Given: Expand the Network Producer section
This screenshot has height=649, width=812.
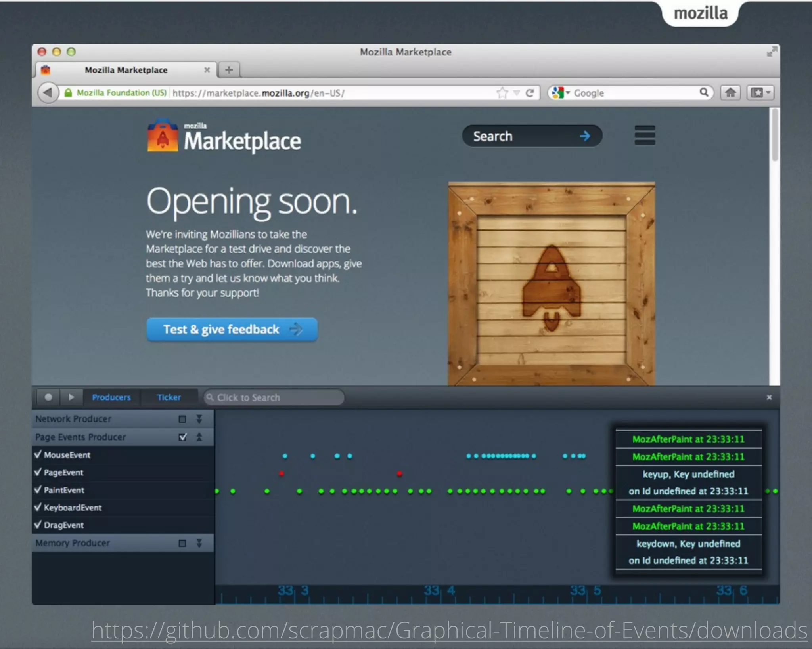Looking at the screenshot, I should pyautogui.click(x=199, y=419).
